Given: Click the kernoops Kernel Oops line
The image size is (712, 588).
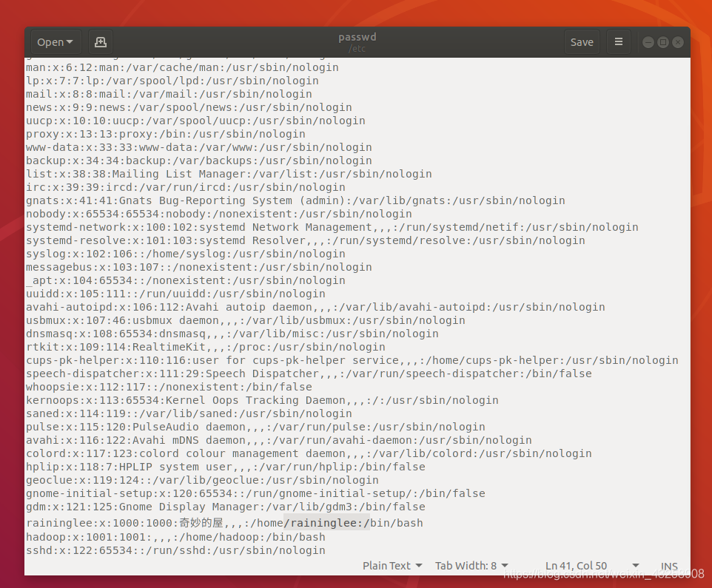Looking at the screenshot, I should (x=263, y=401).
